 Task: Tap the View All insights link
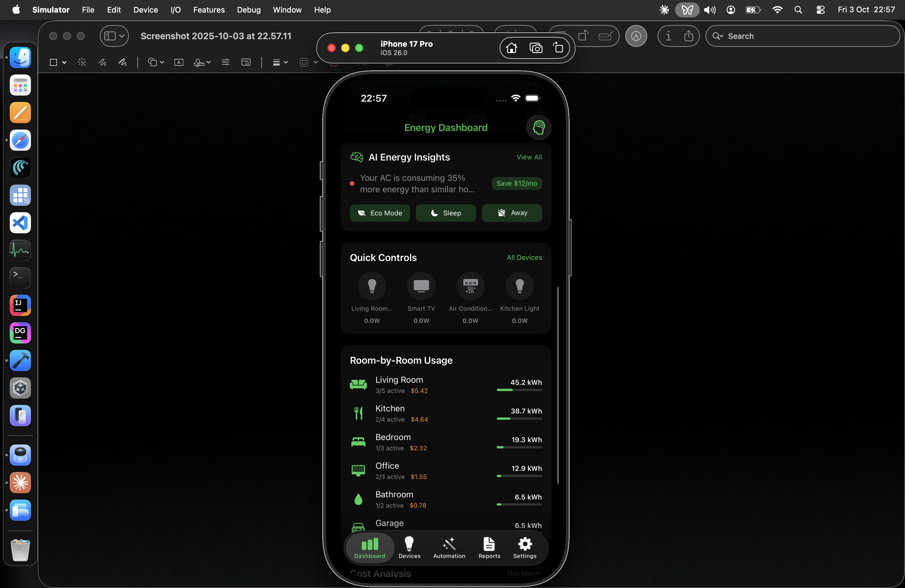pos(529,157)
